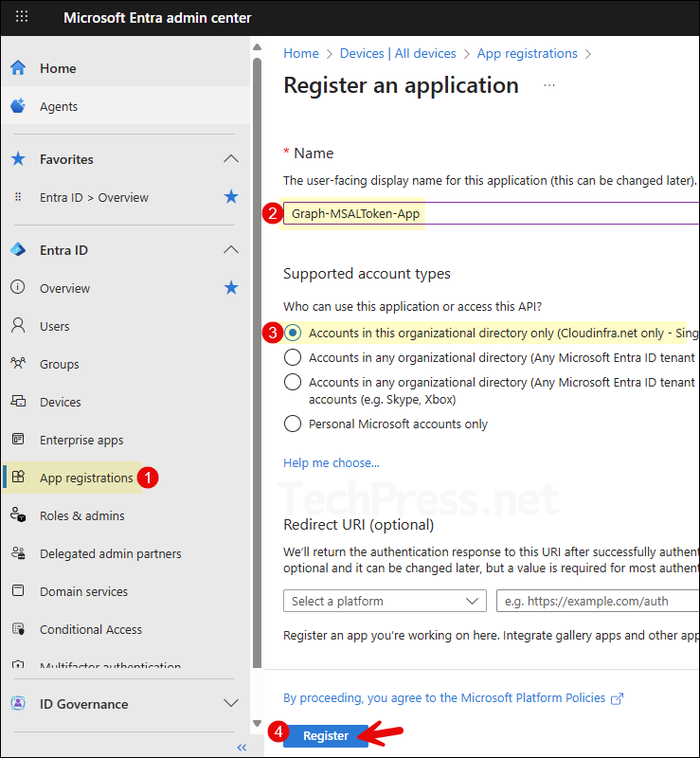This screenshot has height=758, width=700.
Task: Unfavorite Entra ID Overview star icon
Action: 231,197
